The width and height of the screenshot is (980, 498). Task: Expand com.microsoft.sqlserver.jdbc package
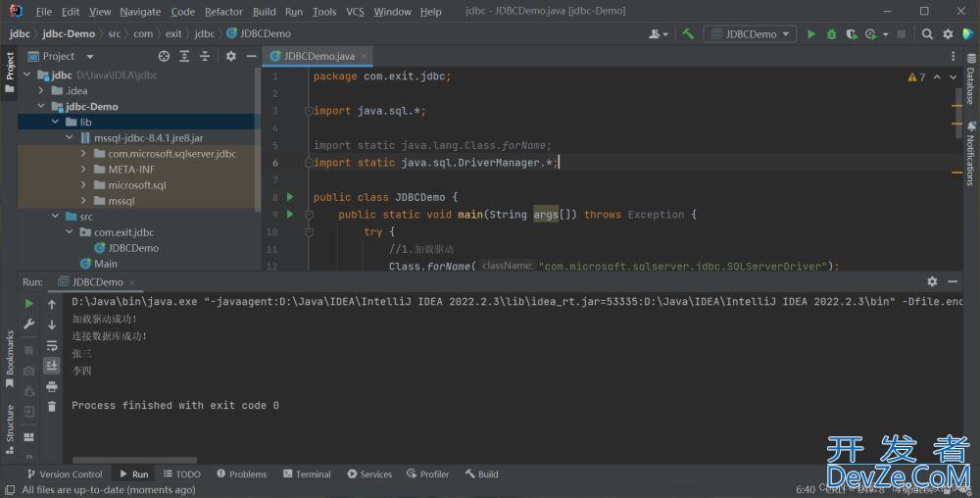pyautogui.click(x=83, y=153)
